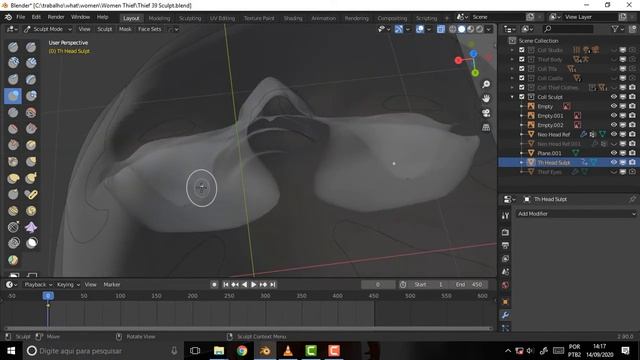
Task: Open the World properties tab icon
Action: tap(505, 285)
